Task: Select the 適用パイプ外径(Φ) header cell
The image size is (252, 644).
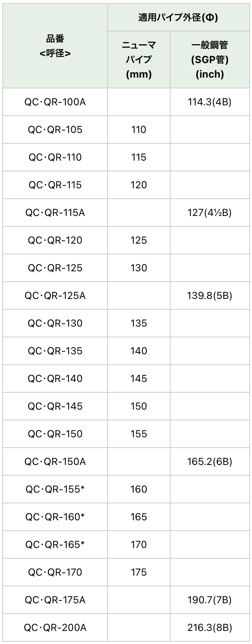Action: (x=178, y=18)
